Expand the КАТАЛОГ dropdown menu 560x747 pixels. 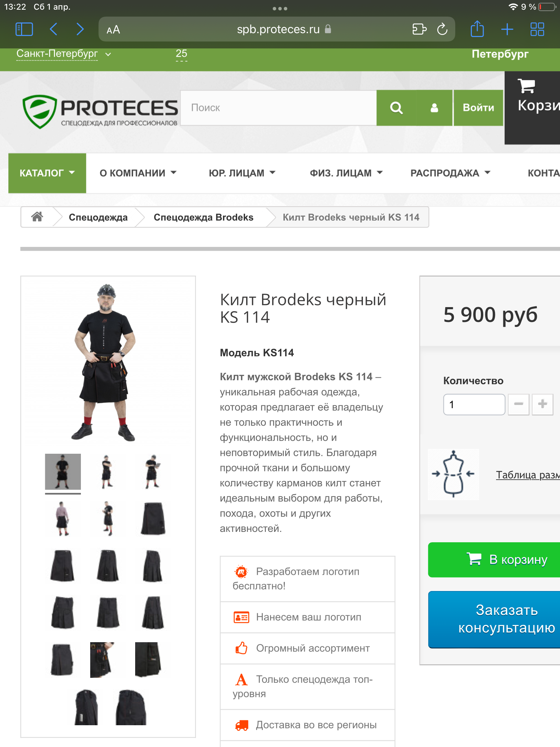coord(47,173)
